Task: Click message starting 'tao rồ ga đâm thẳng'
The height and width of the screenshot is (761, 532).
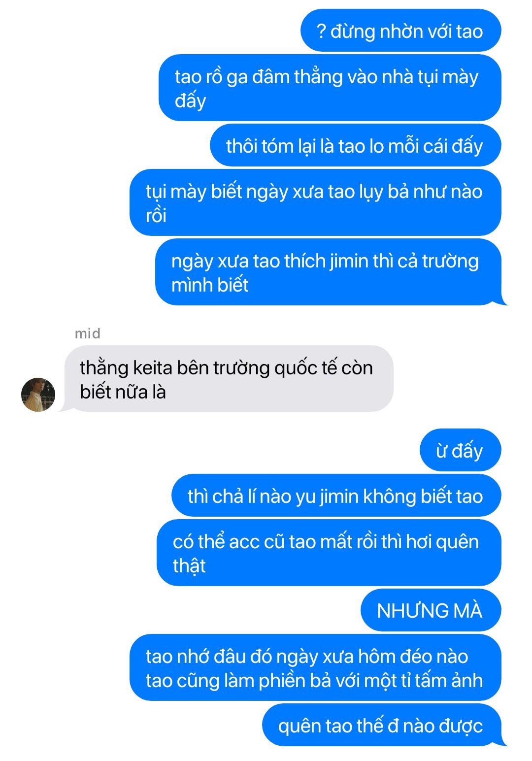Action: coord(330,88)
